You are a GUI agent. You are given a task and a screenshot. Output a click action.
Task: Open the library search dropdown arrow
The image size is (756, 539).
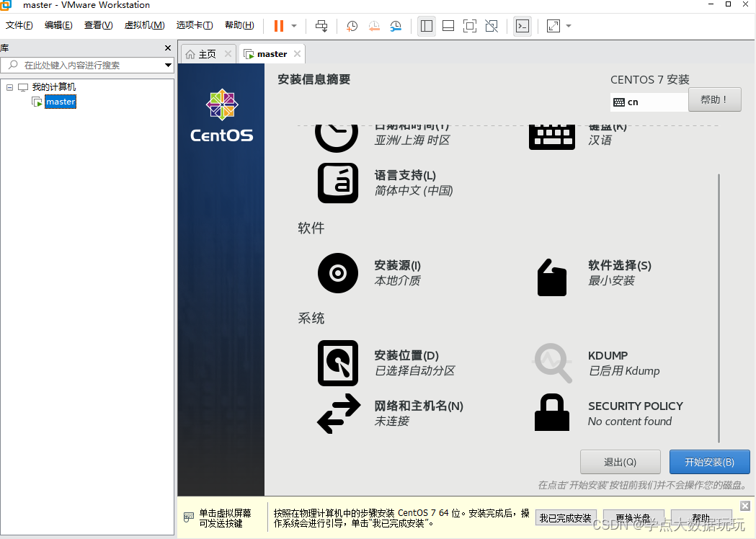(168, 65)
